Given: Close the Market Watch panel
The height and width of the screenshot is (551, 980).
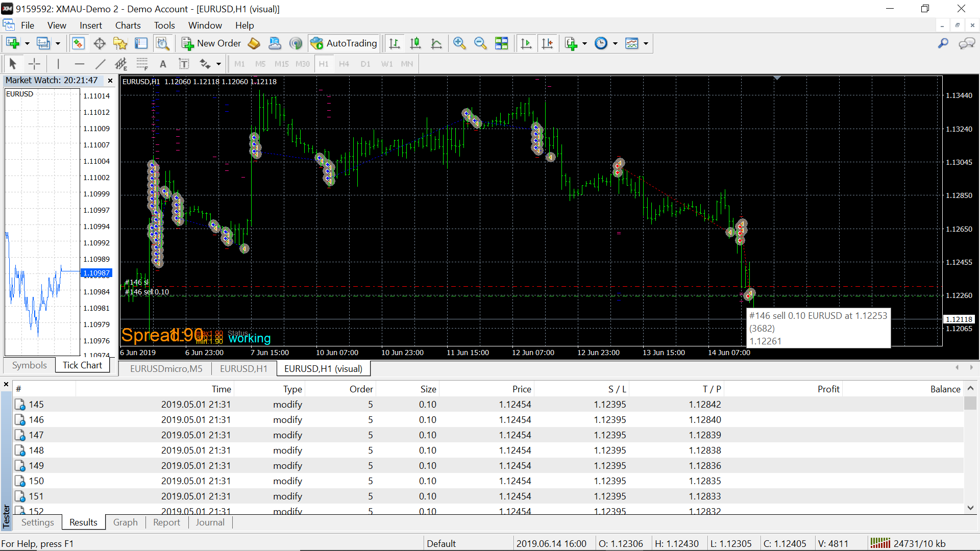Looking at the screenshot, I should (110, 81).
